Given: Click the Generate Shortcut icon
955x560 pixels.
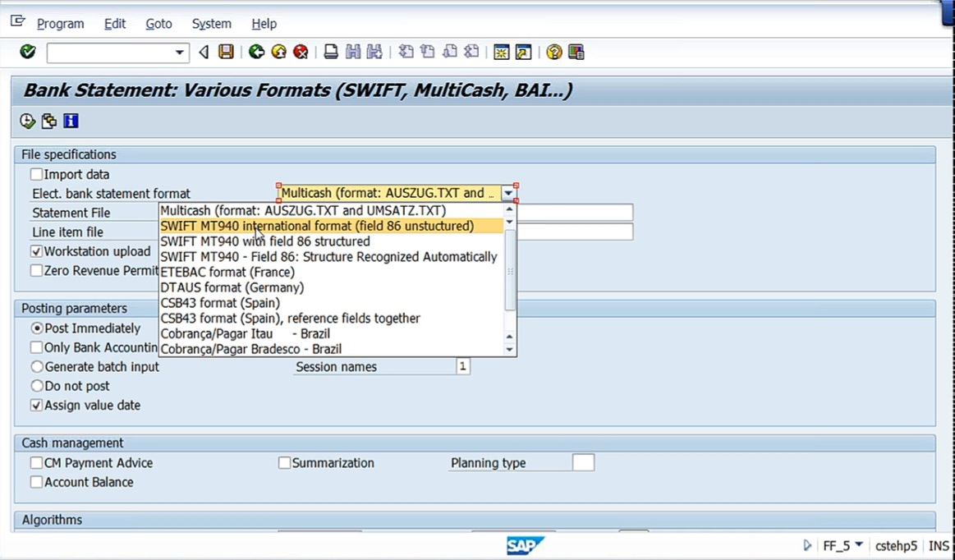Looking at the screenshot, I should click(x=523, y=52).
